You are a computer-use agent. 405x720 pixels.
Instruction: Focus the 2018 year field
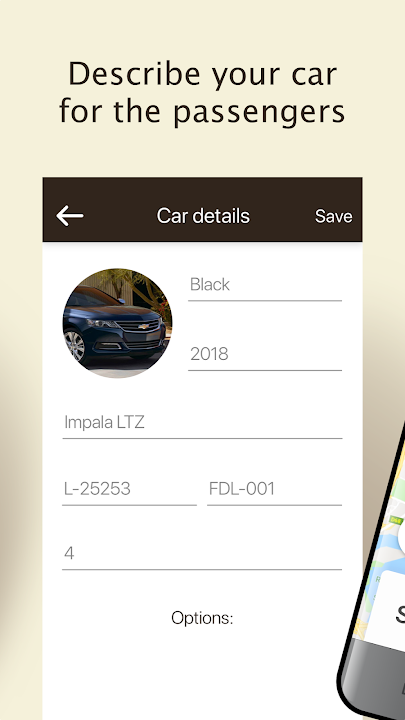tap(265, 355)
